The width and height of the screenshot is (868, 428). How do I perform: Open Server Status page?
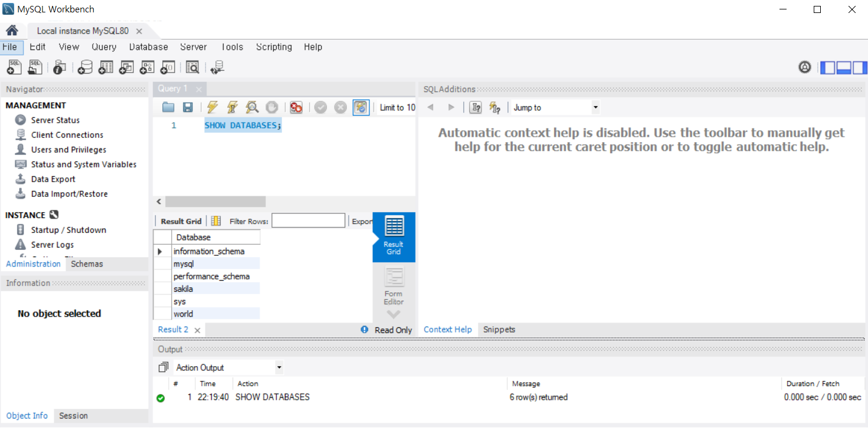[55, 120]
